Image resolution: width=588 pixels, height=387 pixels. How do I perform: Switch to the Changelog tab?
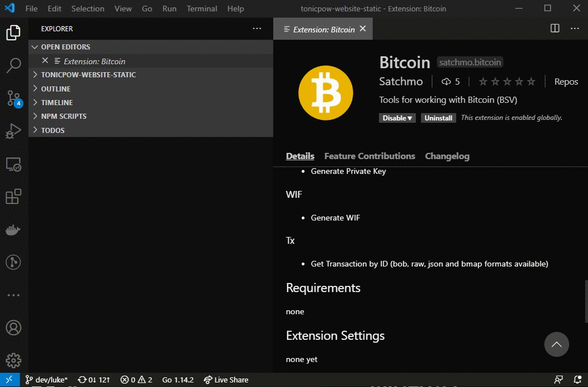pos(447,156)
